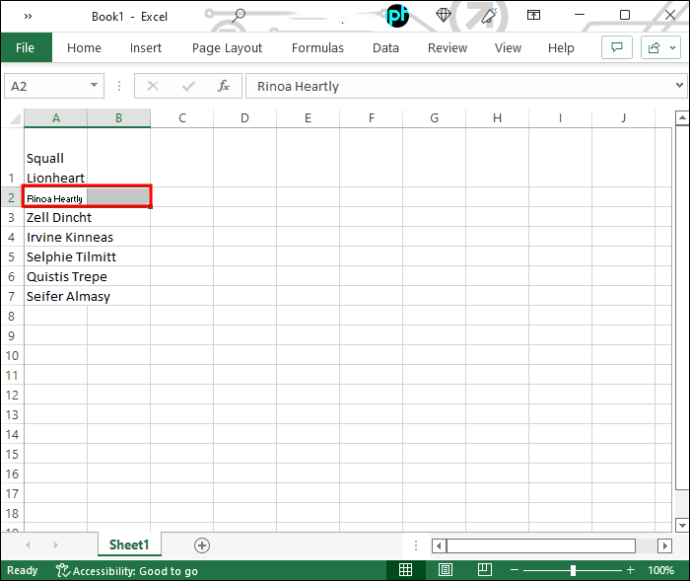Click the Ready status indicator
This screenshot has width=690, height=581.
click(22, 570)
